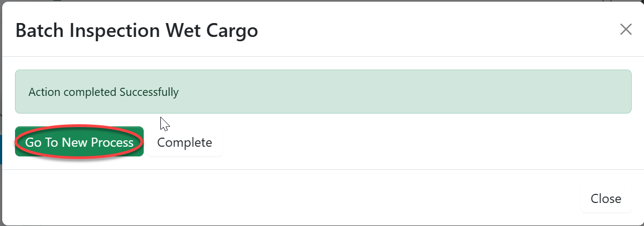Screen dimensions: 644x226
Task: Click the green success alert banner
Action: (323, 92)
